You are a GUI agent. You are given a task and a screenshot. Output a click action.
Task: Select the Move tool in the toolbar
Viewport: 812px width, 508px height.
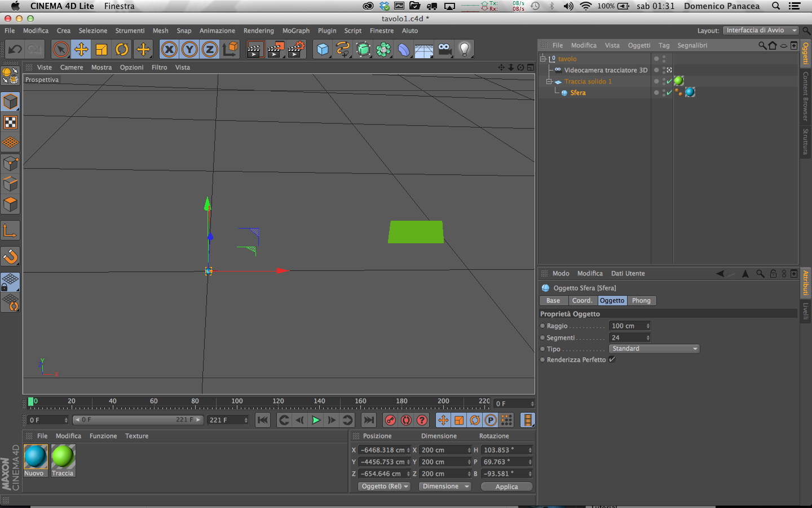tap(81, 50)
